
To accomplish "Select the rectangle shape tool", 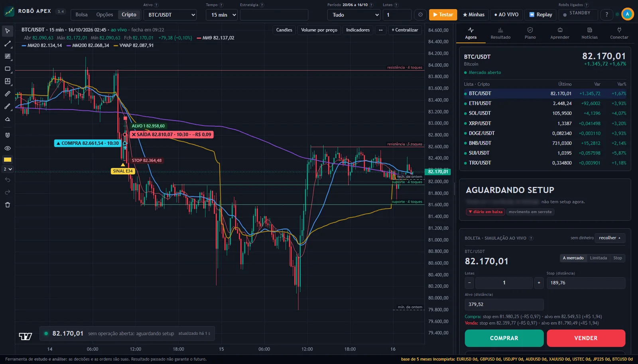I will (7, 69).
